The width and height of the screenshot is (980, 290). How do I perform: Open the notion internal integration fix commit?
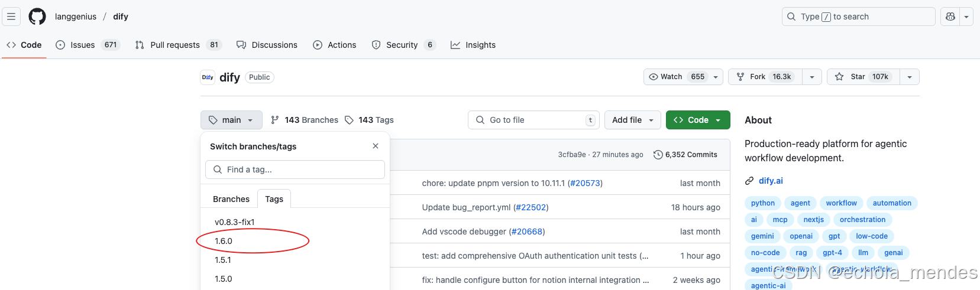[x=535, y=280]
